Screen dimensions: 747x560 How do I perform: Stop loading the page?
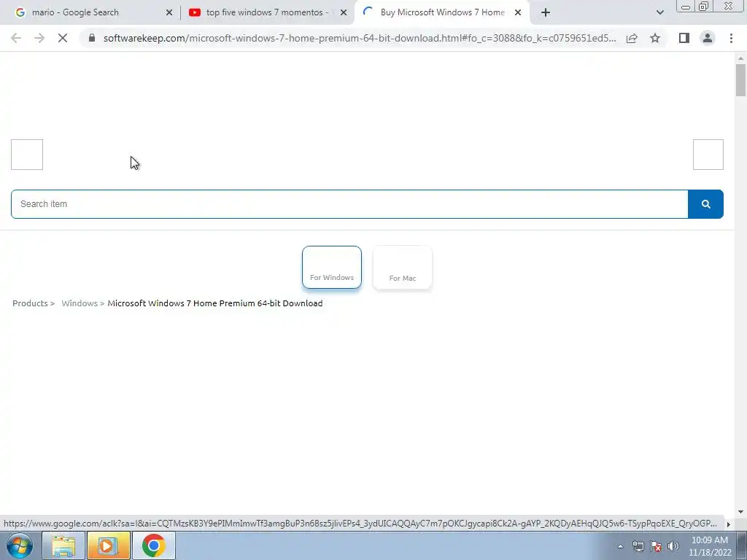(63, 38)
